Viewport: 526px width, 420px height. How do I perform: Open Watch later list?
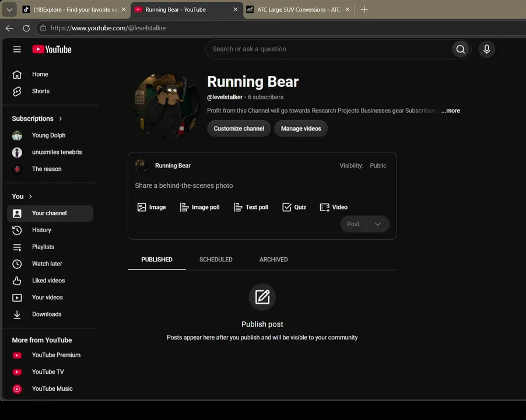pos(50,264)
